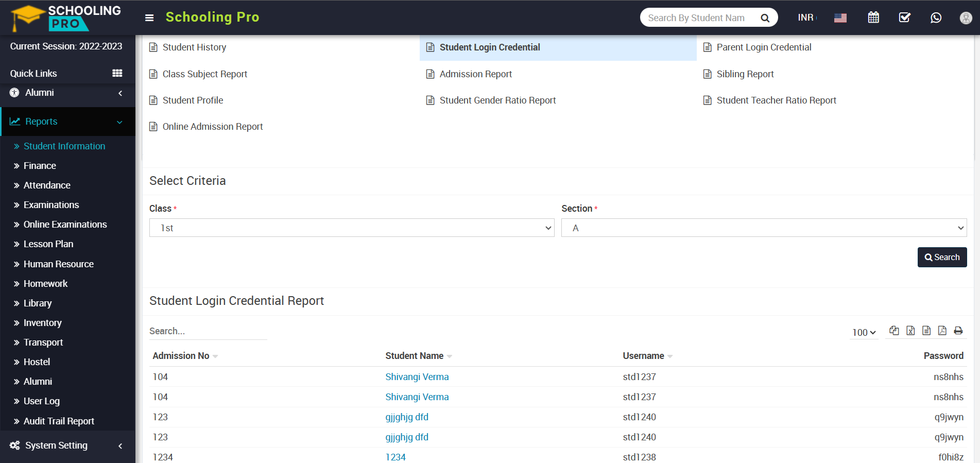Click the search magnifier icon in header
Viewport: 980px width, 463px height.
[x=765, y=18]
